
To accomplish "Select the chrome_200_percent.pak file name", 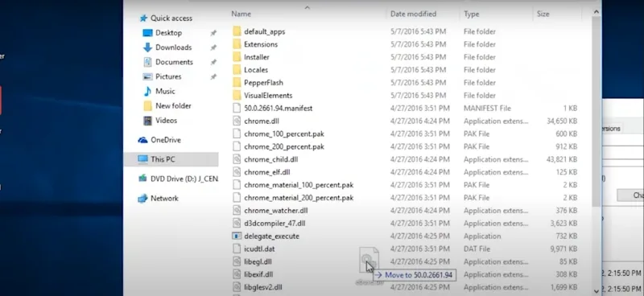I will coord(284,146).
